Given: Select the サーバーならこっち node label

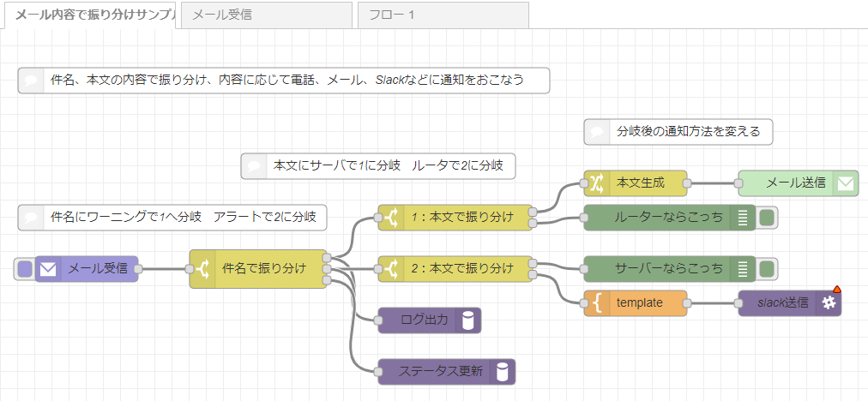Looking at the screenshot, I should (x=669, y=269).
